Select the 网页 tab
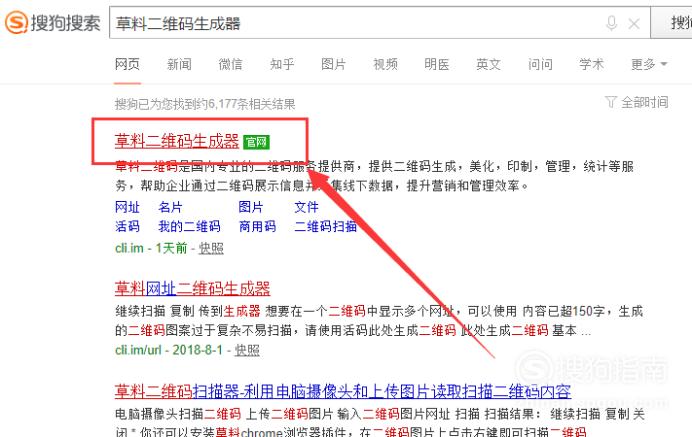This screenshot has width=692, height=437. [x=127, y=64]
